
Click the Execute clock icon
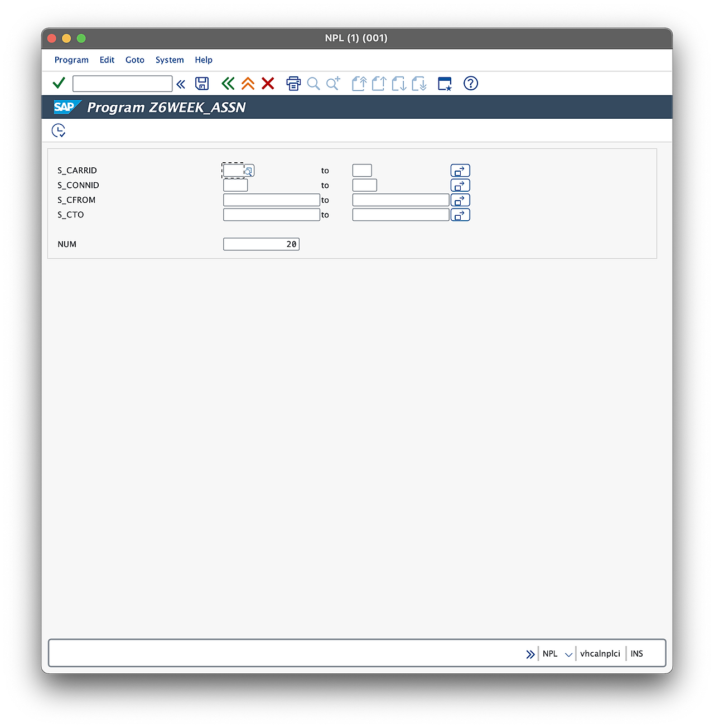tap(59, 130)
